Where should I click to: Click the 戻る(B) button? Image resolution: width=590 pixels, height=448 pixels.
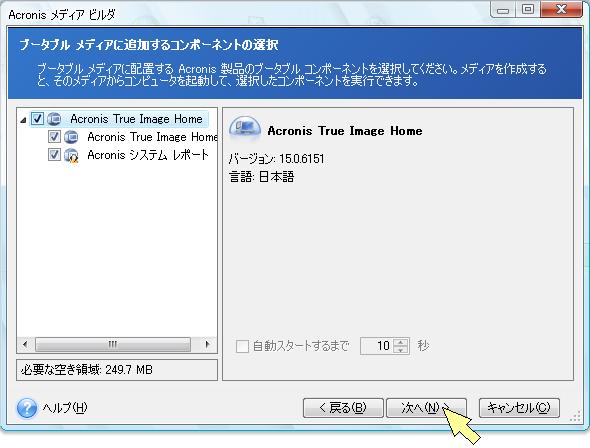pyautogui.click(x=343, y=408)
